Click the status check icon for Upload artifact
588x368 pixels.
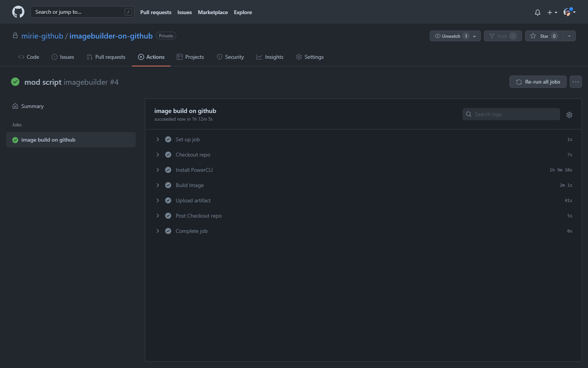tap(168, 200)
